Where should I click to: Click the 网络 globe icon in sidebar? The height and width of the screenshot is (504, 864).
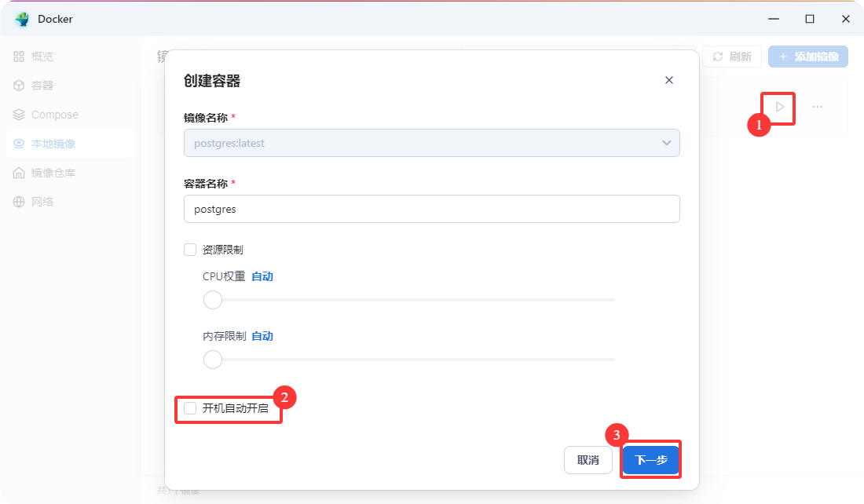click(x=19, y=202)
